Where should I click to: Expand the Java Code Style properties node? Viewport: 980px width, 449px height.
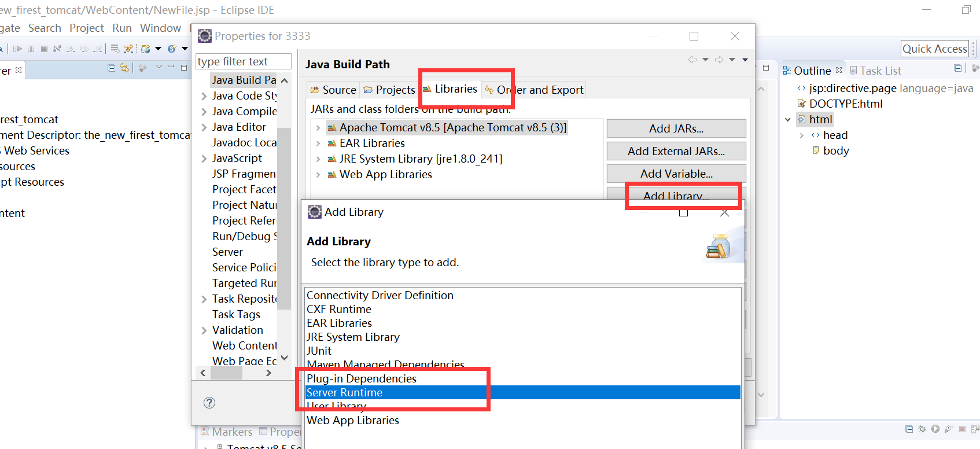pyautogui.click(x=204, y=96)
